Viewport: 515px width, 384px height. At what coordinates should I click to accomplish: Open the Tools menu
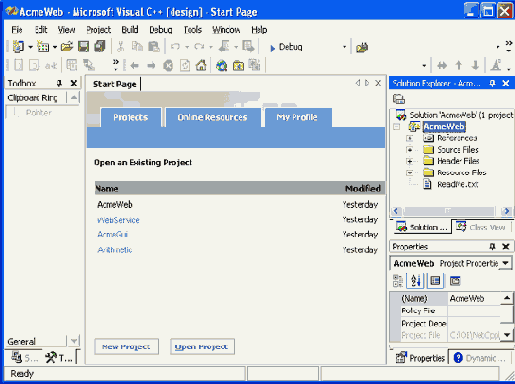193,30
